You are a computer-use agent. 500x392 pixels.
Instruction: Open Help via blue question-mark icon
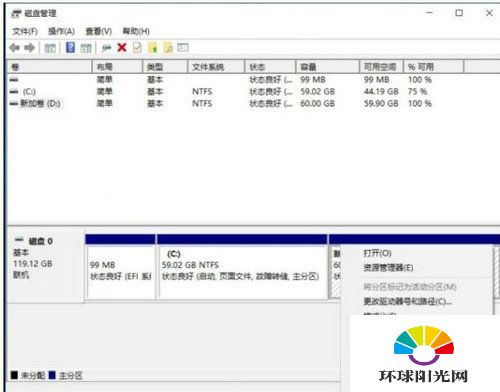(x=70, y=48)
